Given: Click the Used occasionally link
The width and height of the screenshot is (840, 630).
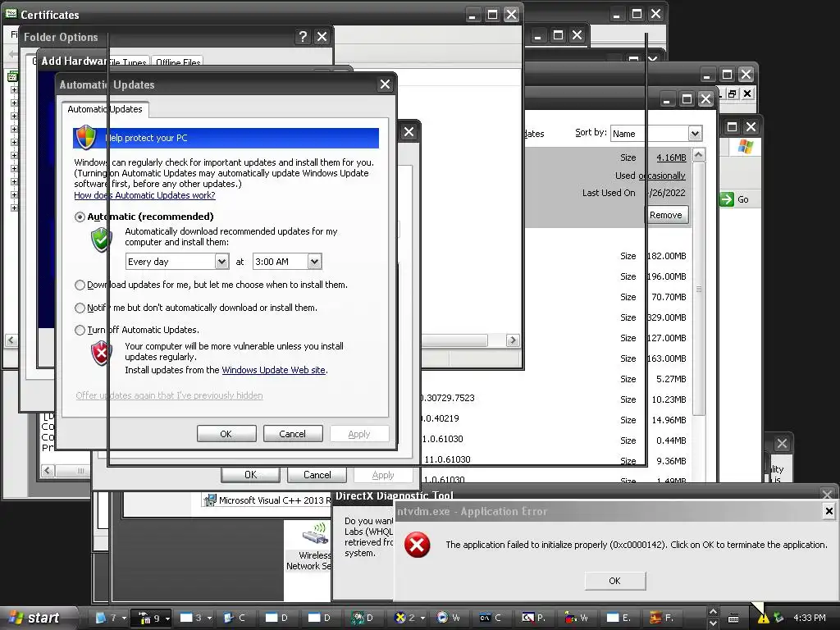Looking at the screenshot, I should pos(662,176).
